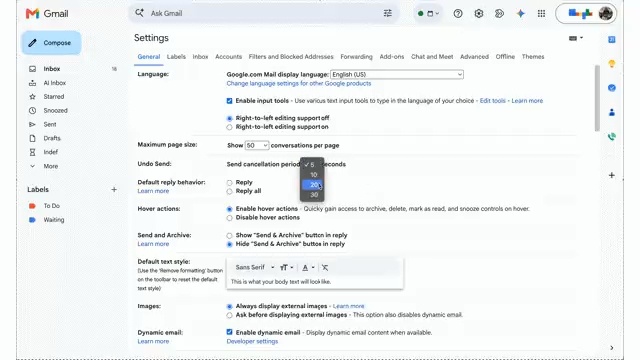Image resolution: width=640 pixels, height=360 pixels.
Task: Open AI Inbox in the sidebar
Action: 54,83
